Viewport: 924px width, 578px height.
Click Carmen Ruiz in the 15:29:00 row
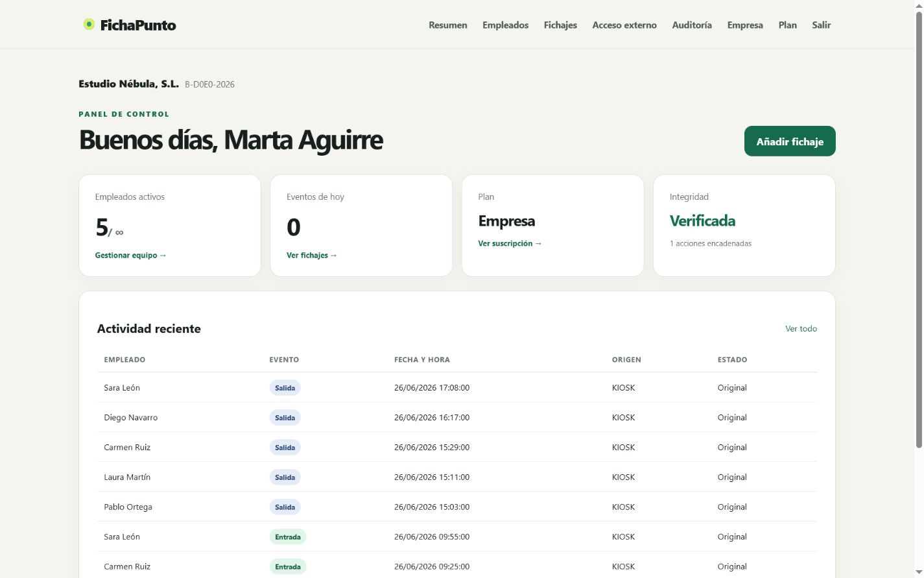tap(127, 448)
